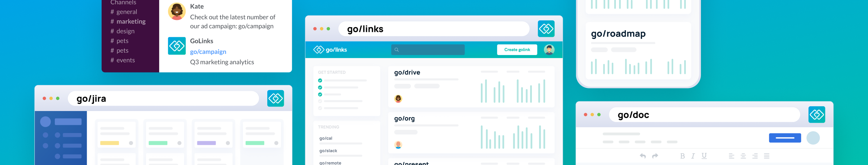Center align text in go/doc toolbar

click(x=743, y=156)
